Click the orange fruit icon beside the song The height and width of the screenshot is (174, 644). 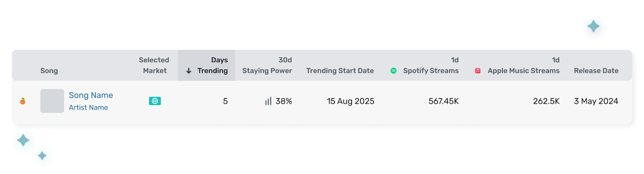click(x=23, y=101)
